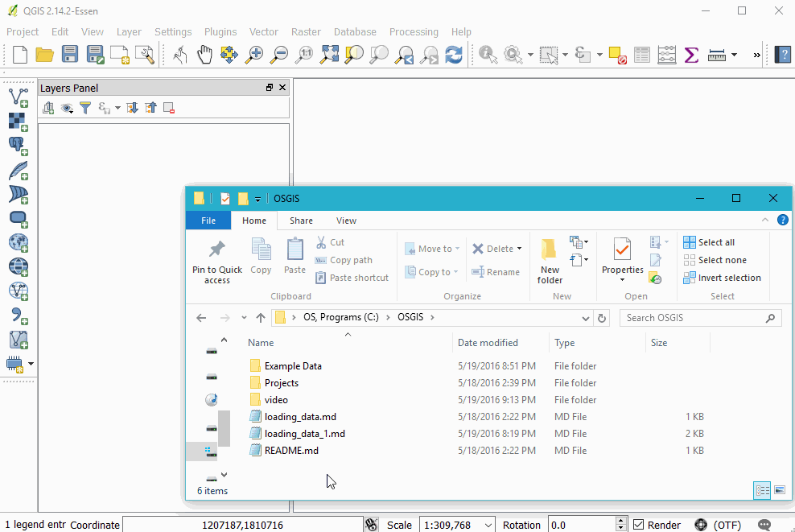Open the Move to dropdown in Explorer
The width and height of the screenshot is (795, 532).
432,249
